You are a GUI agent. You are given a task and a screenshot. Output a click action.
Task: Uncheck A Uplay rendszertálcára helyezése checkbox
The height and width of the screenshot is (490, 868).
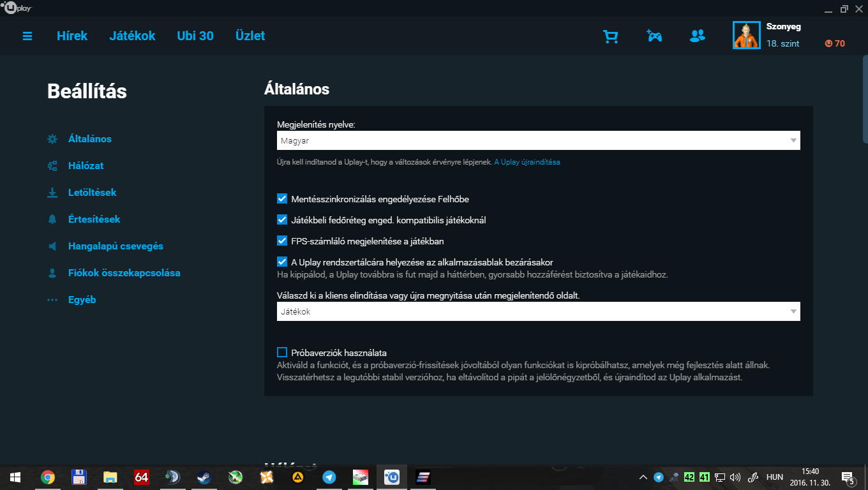coord(282,262)
